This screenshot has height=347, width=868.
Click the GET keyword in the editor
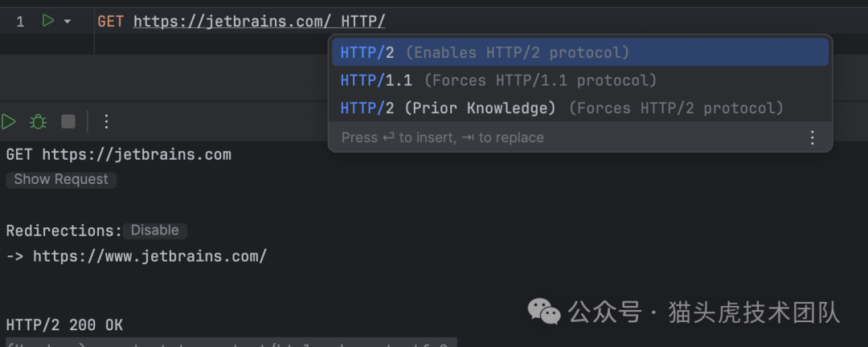(111, 22)
